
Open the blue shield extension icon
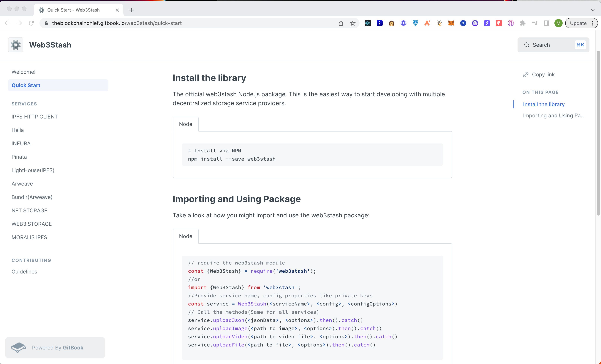click(x=415, y=23)
